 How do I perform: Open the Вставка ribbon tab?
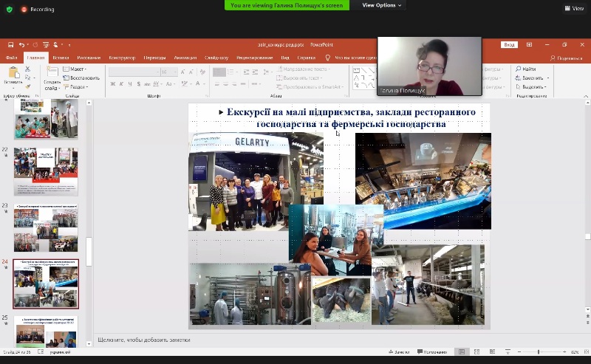pos(61,58)
